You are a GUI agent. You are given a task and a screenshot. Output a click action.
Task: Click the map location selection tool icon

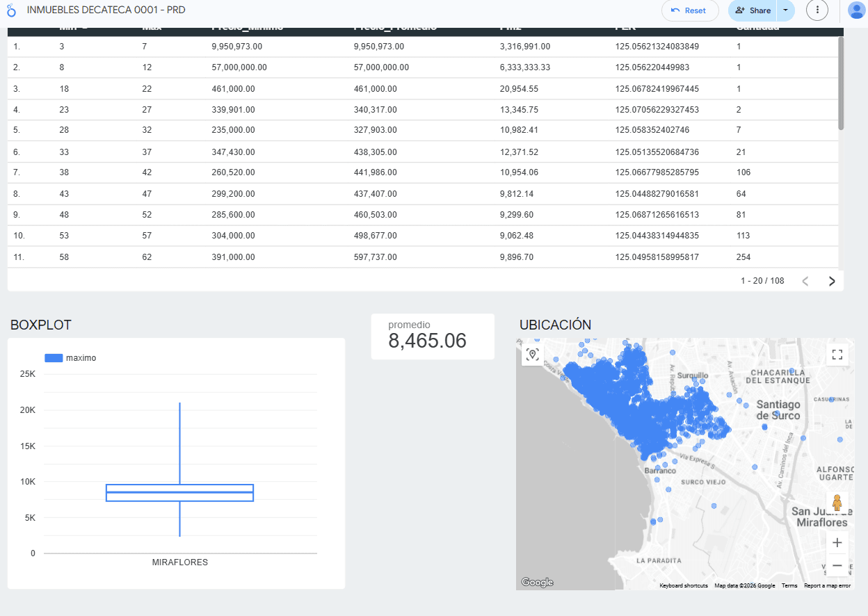533,355
